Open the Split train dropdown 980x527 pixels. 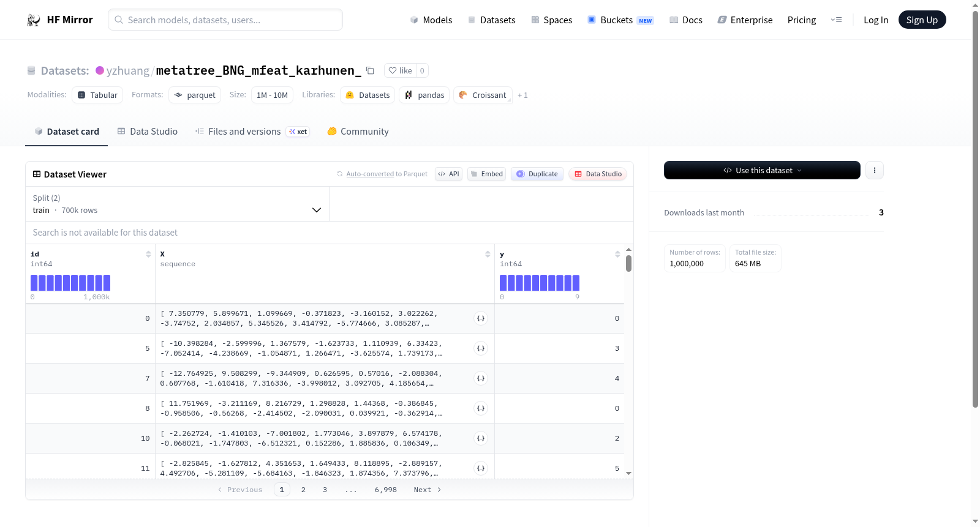coord(177,204)
